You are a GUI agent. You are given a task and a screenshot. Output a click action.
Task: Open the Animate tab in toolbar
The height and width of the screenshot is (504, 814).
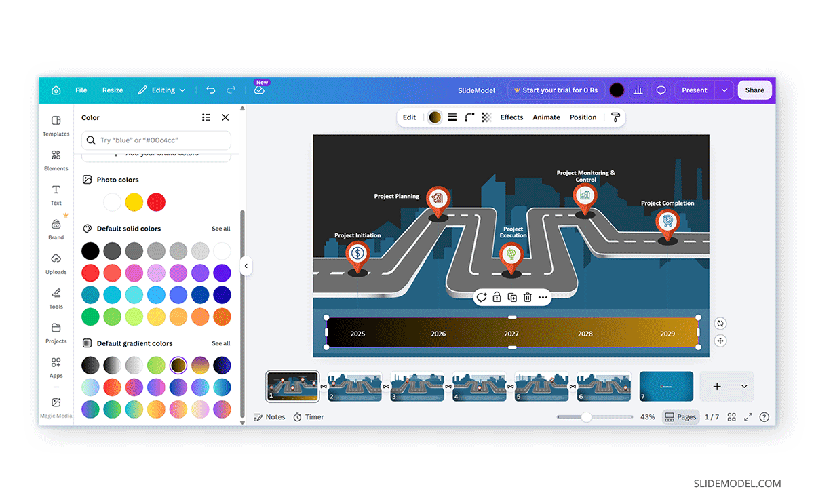(546, 117)
